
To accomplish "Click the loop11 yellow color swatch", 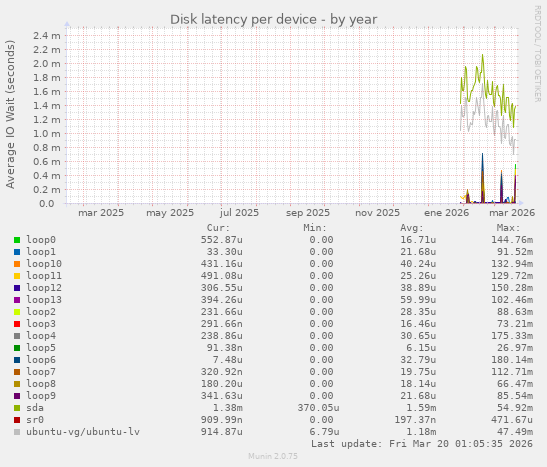I will (17, 276).
